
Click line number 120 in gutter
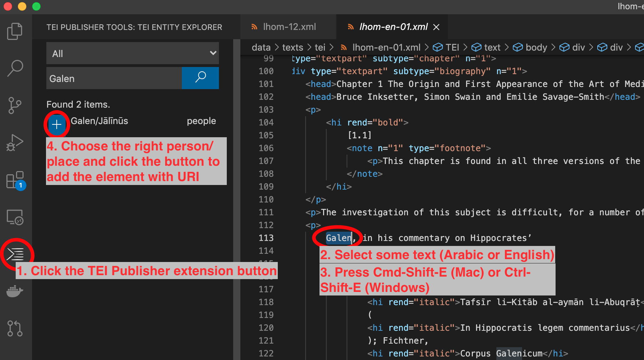tap(266, 328)
